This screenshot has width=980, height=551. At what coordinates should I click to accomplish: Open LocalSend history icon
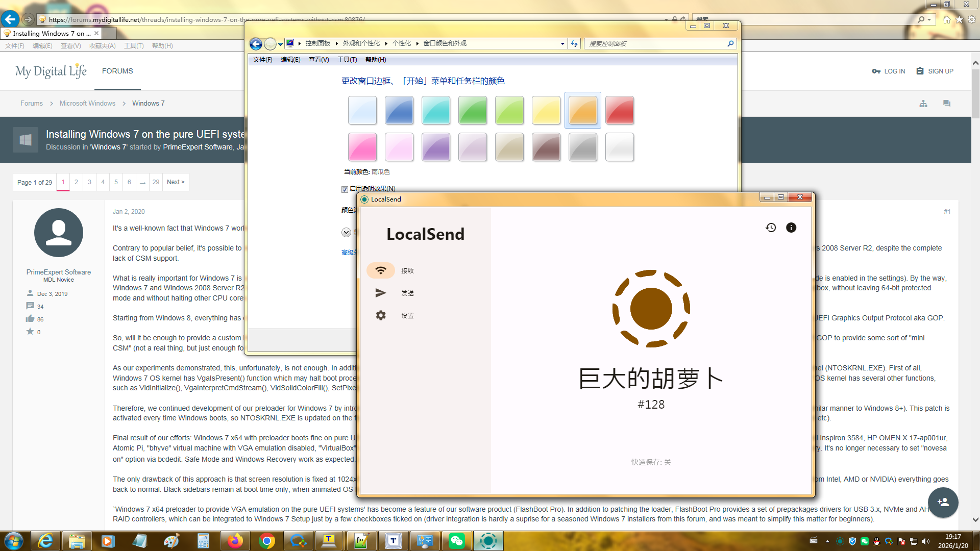771,228
